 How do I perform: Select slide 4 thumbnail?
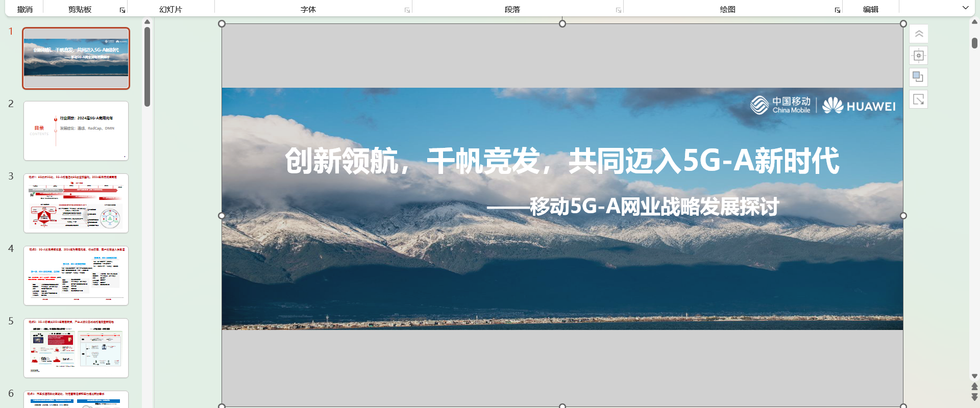coord(76,276)
